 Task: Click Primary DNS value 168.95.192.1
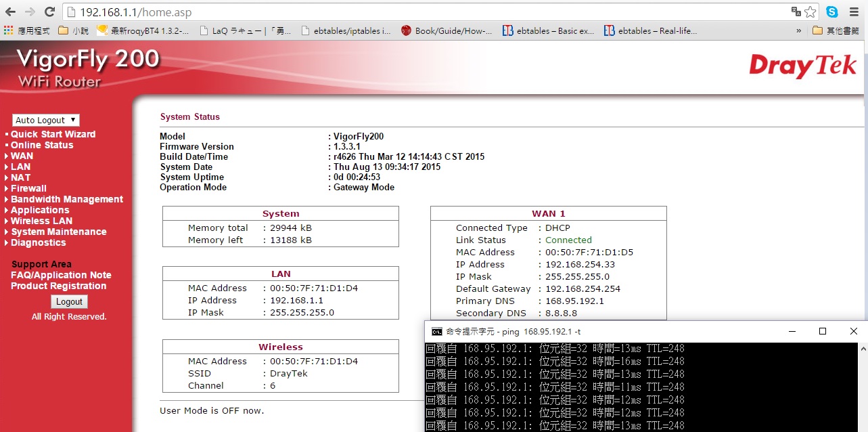click(x=574, y=301)
